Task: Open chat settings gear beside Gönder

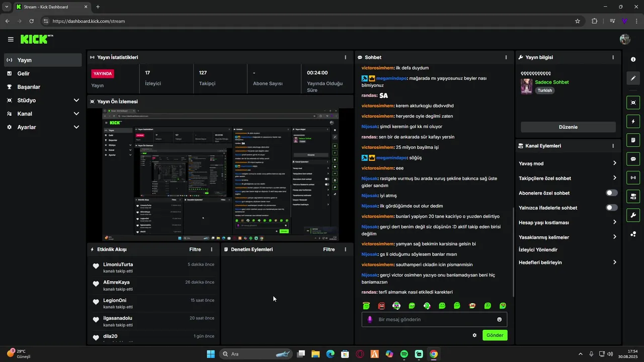Action: (474, 335)
